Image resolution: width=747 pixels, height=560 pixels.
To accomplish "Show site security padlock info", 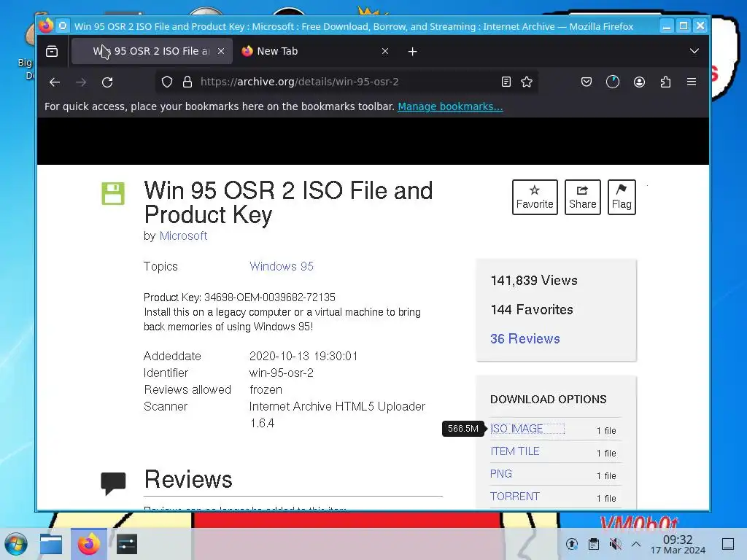I will [187, 82].
